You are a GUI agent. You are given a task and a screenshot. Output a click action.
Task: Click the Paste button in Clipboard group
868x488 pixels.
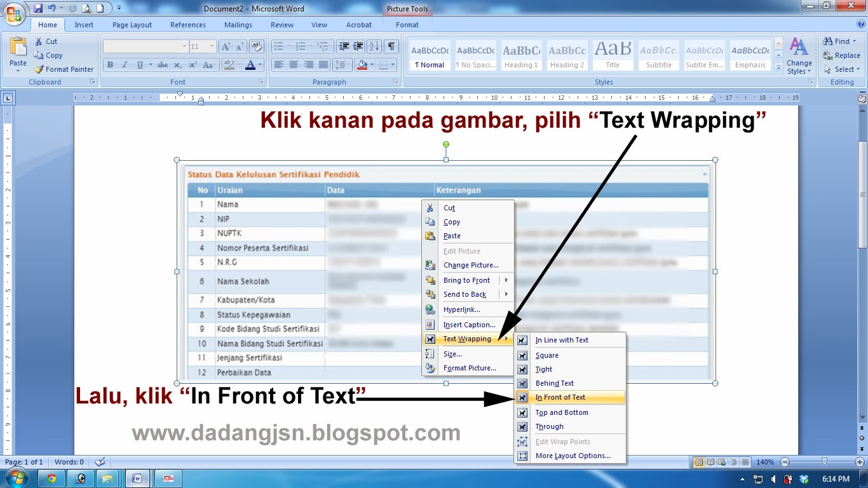pyautogui.click(x=18, y=54)
